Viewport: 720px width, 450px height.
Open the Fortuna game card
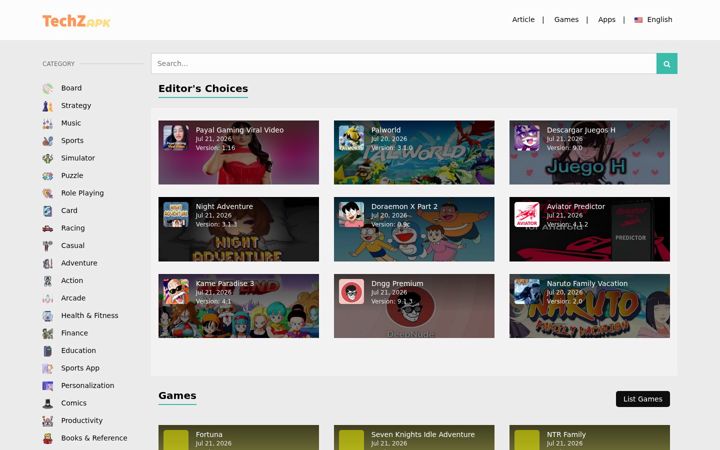pos(239,438)
